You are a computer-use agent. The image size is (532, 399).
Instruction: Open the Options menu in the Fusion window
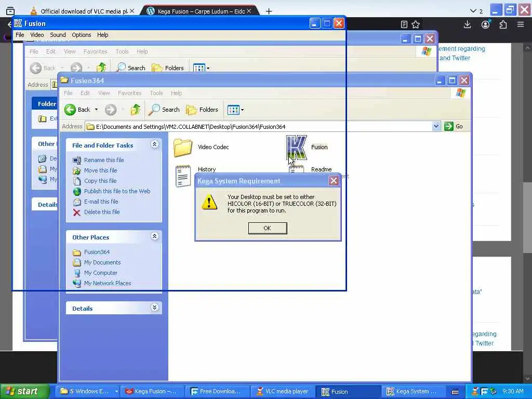(x=82, y=35)
